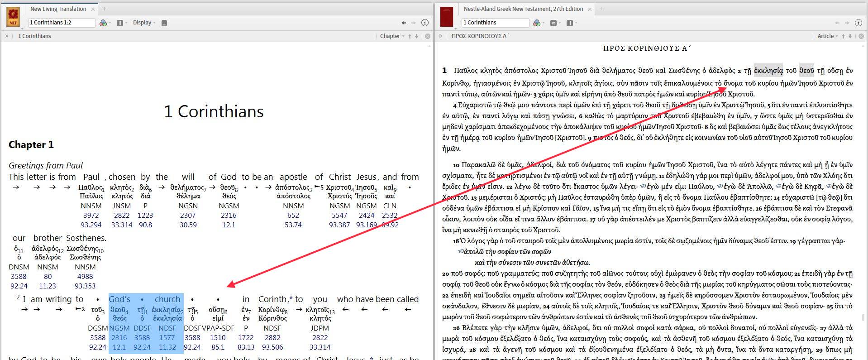Go forward in Nestle-Aland panel history
The height and width of the screenshot is (360, 868).
pyautogui.click(x=847, y=23)
